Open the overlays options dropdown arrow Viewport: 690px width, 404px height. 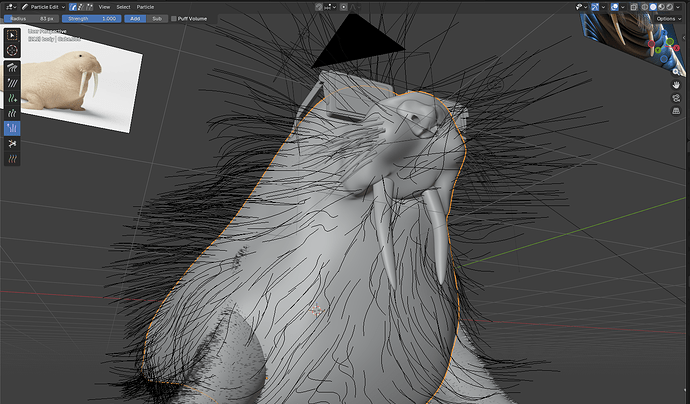point(623,7)
